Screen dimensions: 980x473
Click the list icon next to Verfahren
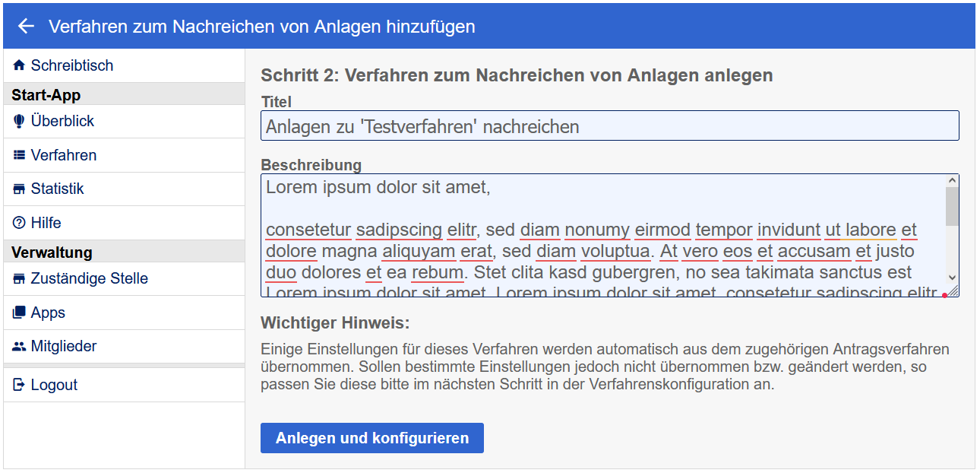19,155
